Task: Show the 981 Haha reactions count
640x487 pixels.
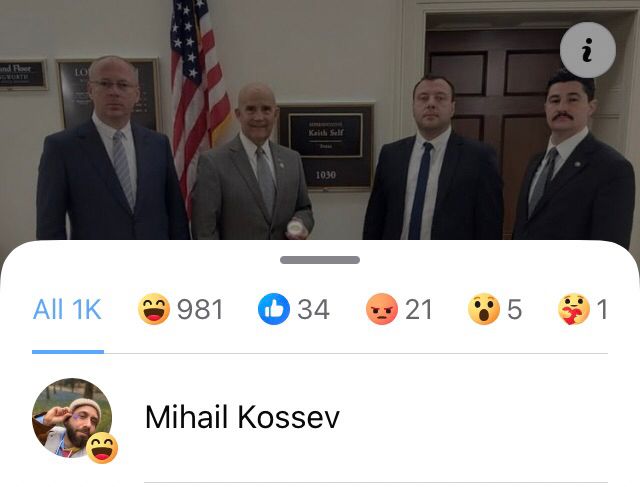Action: [x=200, y=309]
